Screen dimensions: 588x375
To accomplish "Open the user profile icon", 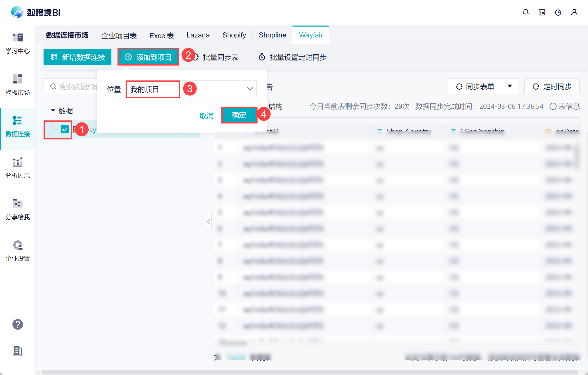I will pyautogui.click(x=574, y=12).
